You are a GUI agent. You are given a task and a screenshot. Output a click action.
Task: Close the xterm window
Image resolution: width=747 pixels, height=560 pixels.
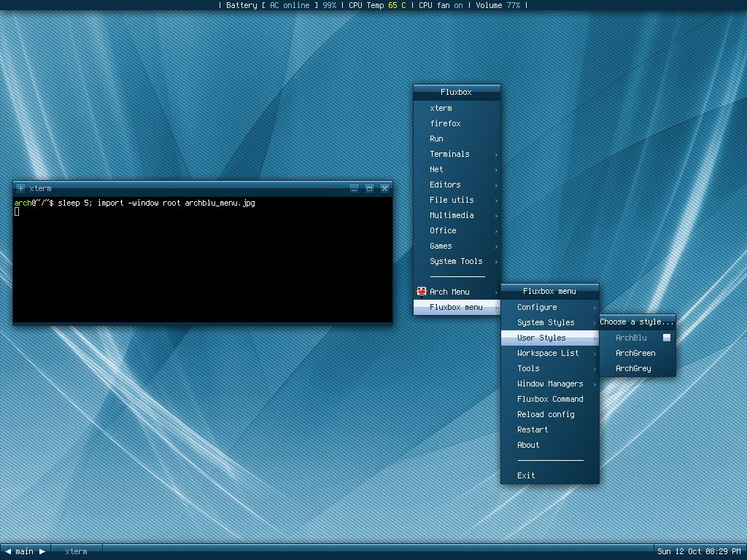pos(384,189)
